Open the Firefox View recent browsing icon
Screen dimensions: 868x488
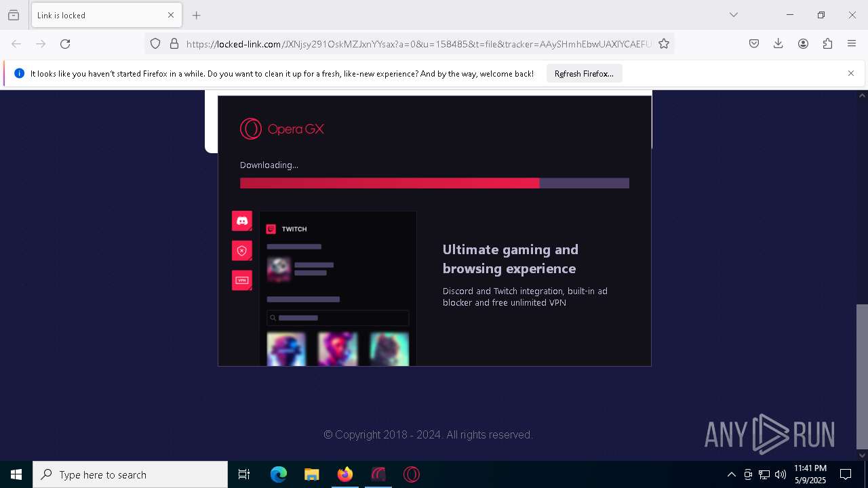[x=14, y=15]
